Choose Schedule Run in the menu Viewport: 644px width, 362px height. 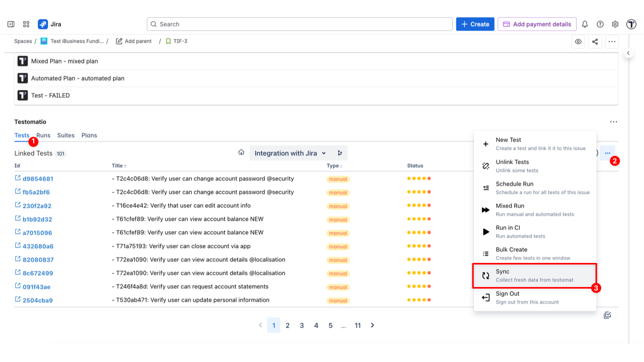point(534,188)
